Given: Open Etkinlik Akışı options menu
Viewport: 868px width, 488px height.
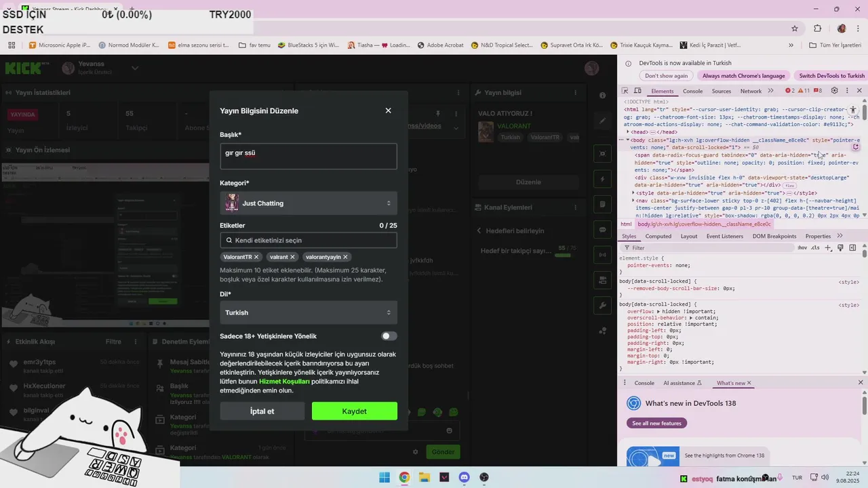Looking at the screenshot, I should pos(136,342).
